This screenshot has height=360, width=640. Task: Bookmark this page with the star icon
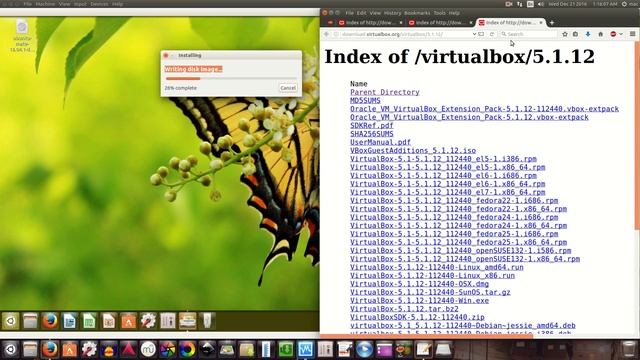click(x=565, y=34)
